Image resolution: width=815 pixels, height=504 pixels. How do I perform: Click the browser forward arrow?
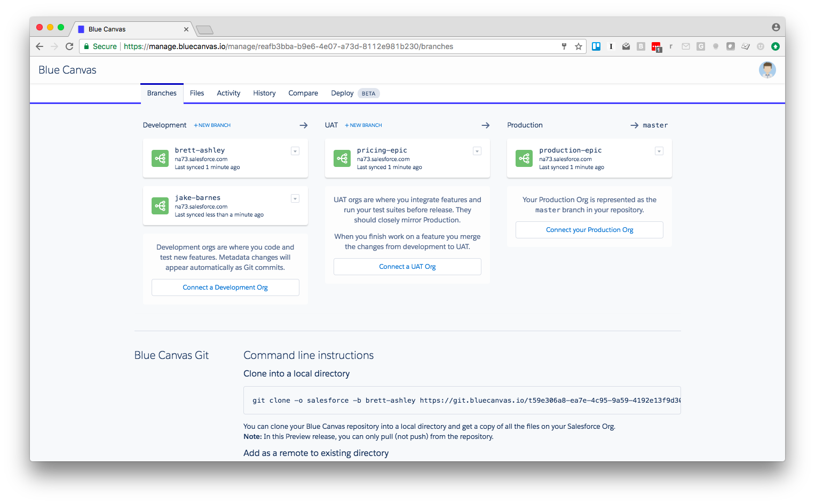(54, 46)
